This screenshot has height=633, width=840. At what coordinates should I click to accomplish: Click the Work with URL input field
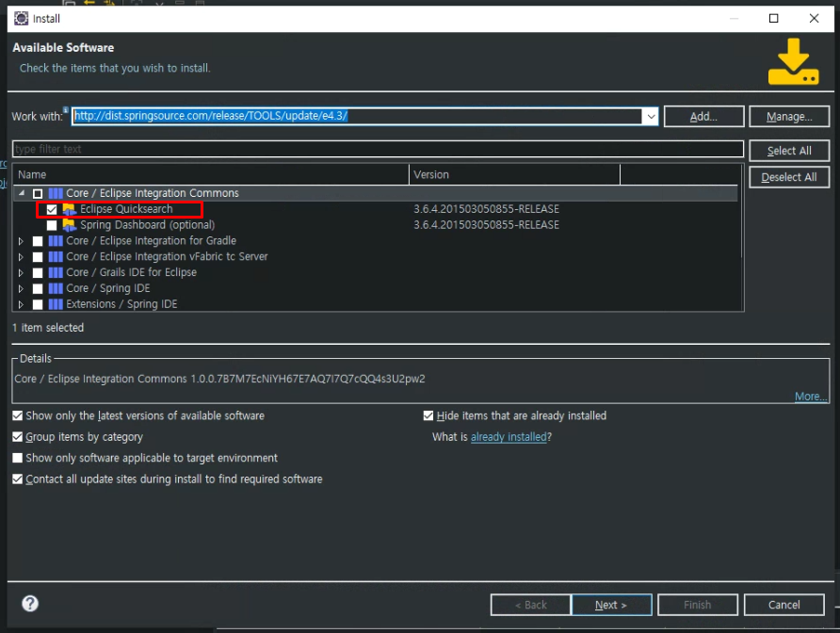(x=357, y=116)
